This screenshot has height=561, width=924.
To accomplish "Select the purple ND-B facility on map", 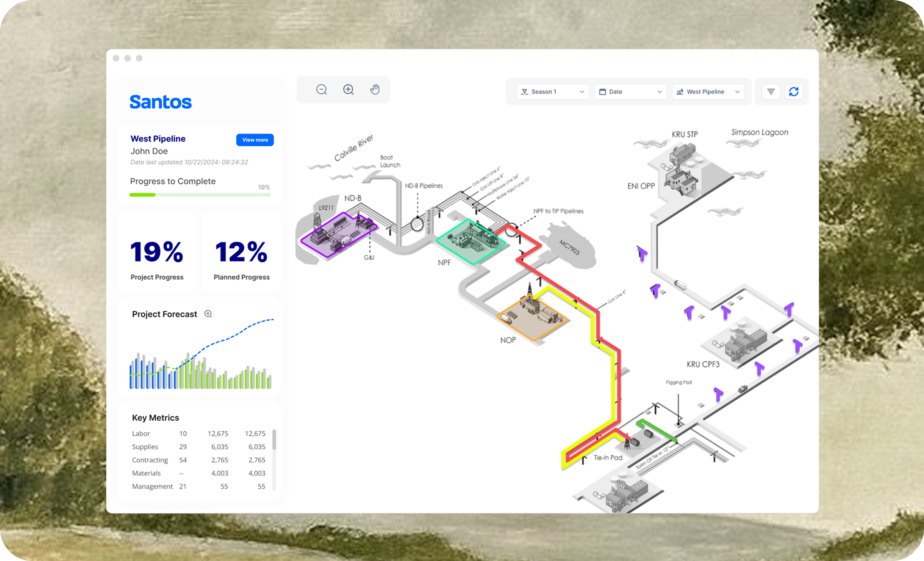I will [x=338, y=234].
